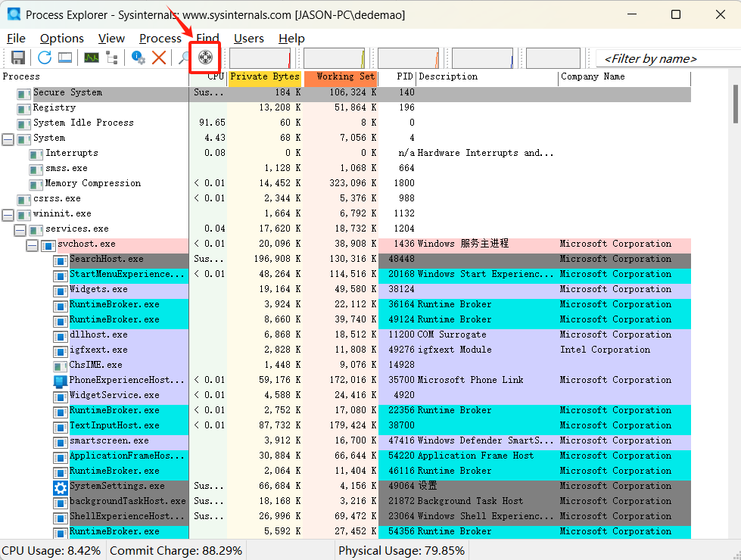The image size is (741, 560).
Task: Click the Save toolbar icon
Action: point(18,58)
